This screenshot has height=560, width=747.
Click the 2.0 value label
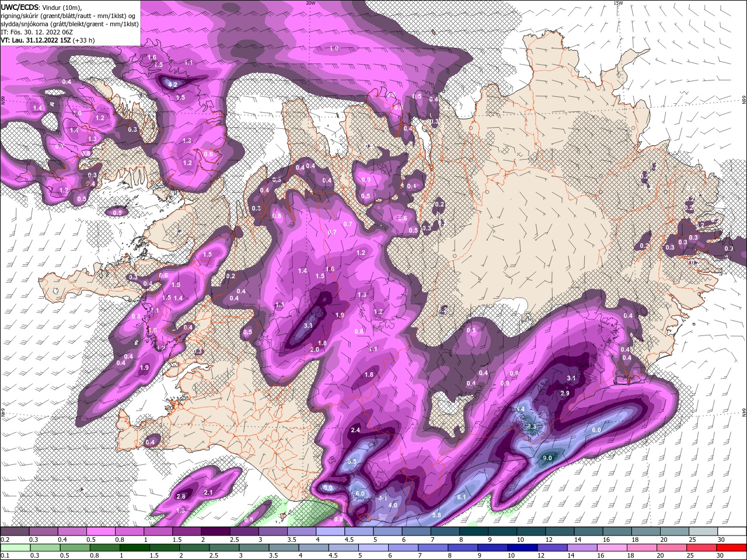click(x=314, y=349)
